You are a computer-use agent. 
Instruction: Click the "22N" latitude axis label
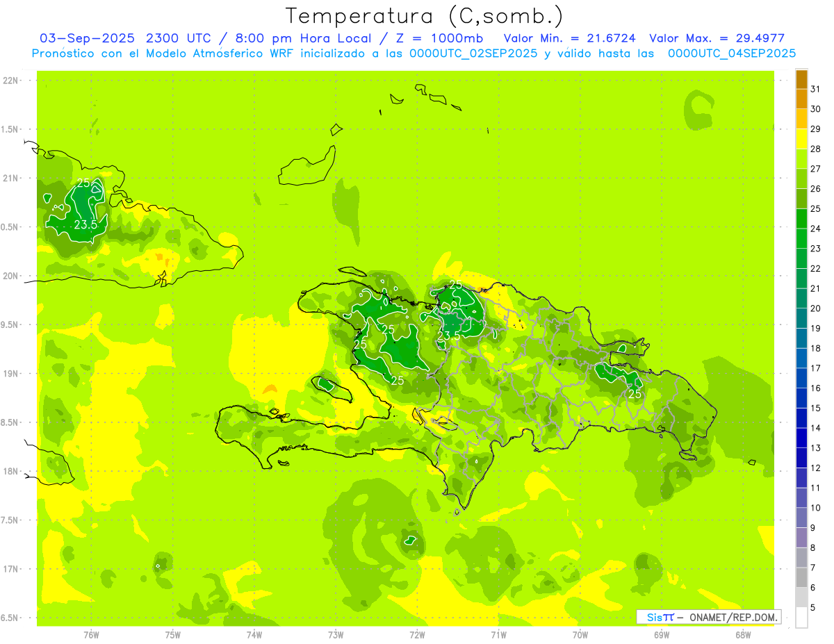pos(11,81)
